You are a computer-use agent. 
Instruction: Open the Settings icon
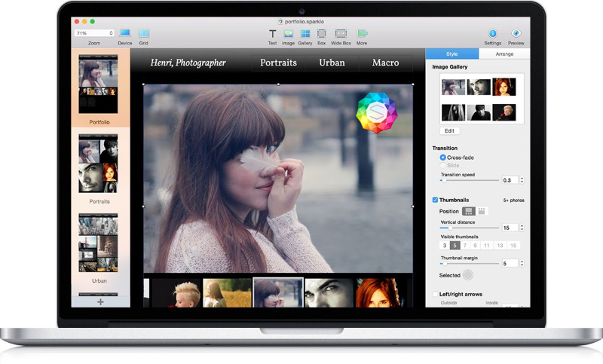(492, 33)
